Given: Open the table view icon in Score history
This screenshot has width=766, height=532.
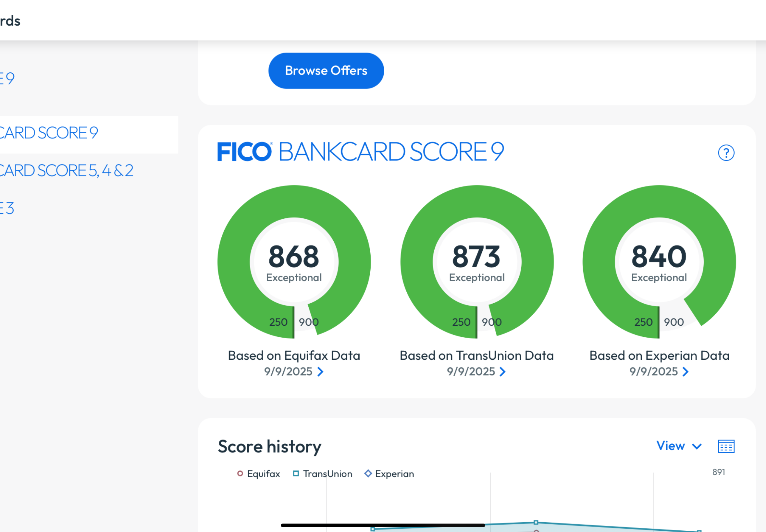Looking at the screenshot, I should [x=726, y=446].
